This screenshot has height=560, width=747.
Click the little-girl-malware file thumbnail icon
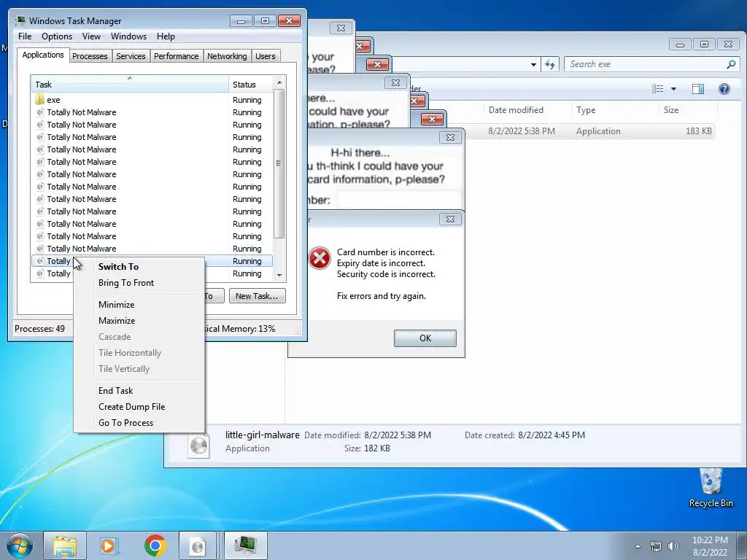pyautogui.click(x=198, y=447)
